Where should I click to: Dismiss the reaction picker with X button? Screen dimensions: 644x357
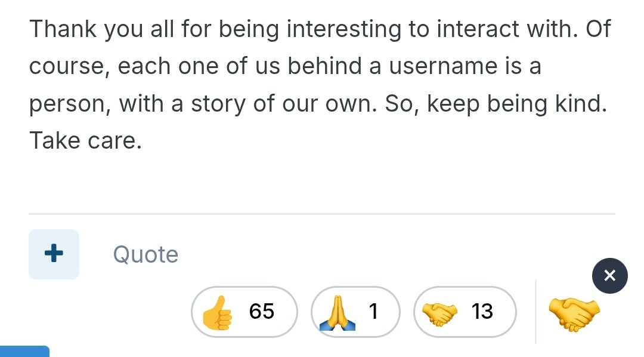click(x=609, y=275)
